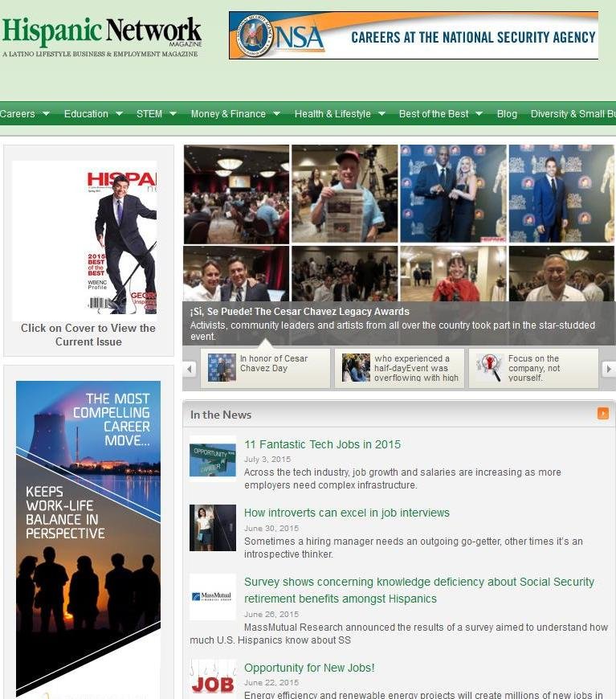Click the MassMutual logo thumbnail

click(213, 596)
